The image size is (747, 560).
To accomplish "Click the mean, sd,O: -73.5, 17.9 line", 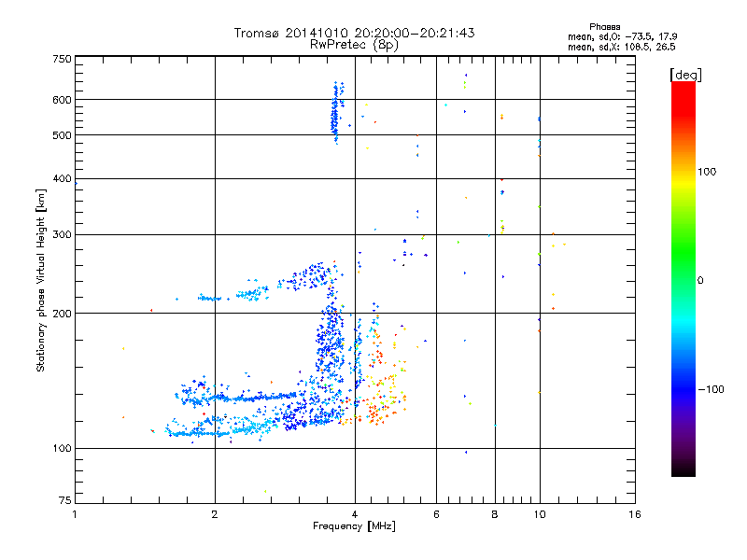I will 622,36.
